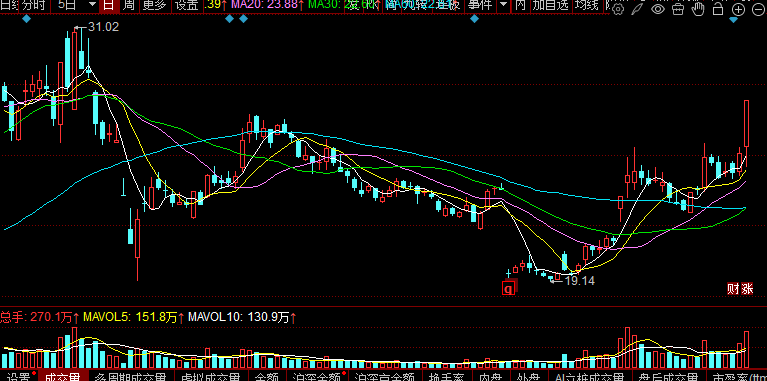Click the 设置 button at bottom left
767x381 pixels.
[20, 377]
